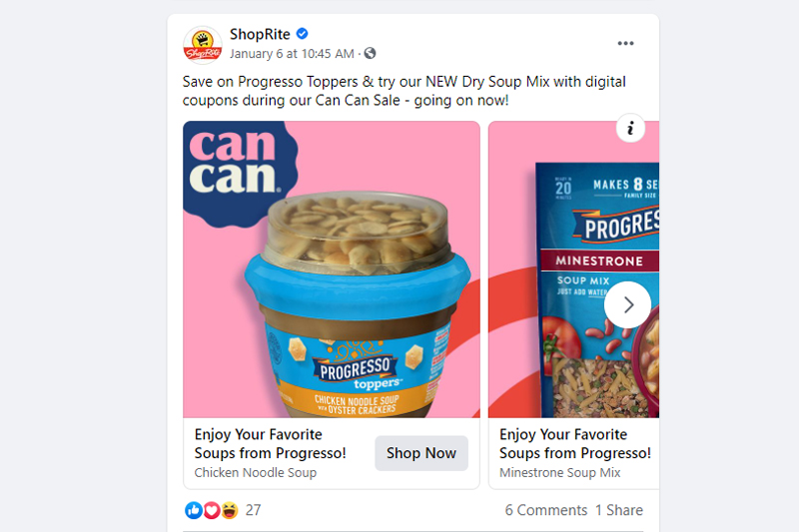Click the globe public audience icon
This screenshot has width=799, height=532.
point(370,54)
